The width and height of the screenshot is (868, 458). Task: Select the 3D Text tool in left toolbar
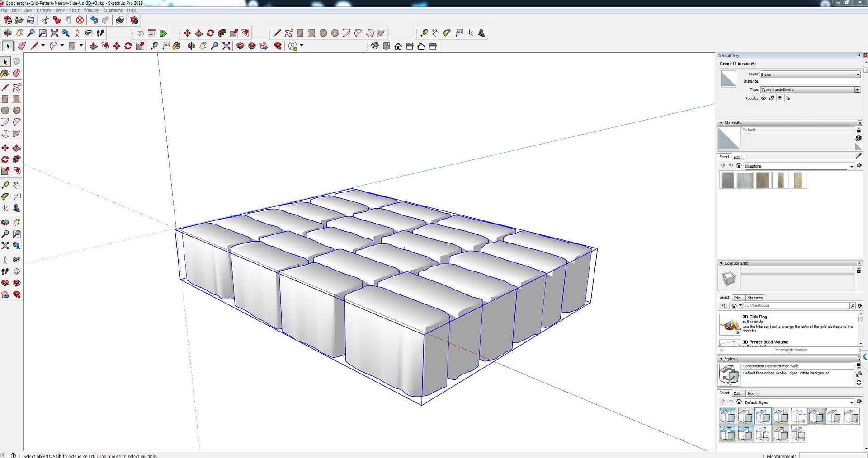[x=17, y=208]
